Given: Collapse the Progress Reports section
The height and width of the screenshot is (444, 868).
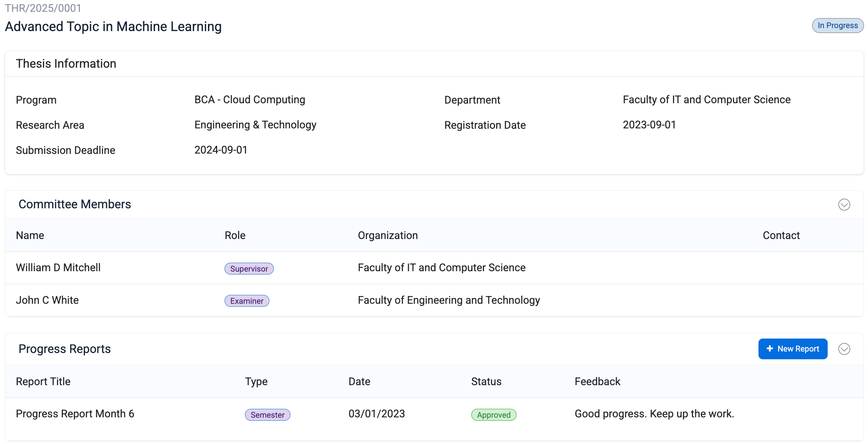Looking at the screenshot, I should [x=844, y=349].
